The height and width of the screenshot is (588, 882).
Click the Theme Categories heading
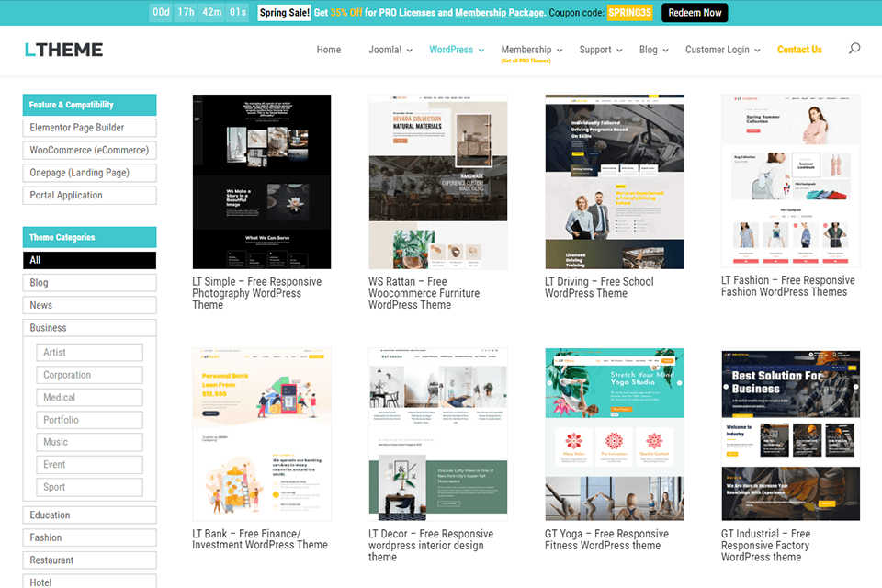[x=89, y=237]
